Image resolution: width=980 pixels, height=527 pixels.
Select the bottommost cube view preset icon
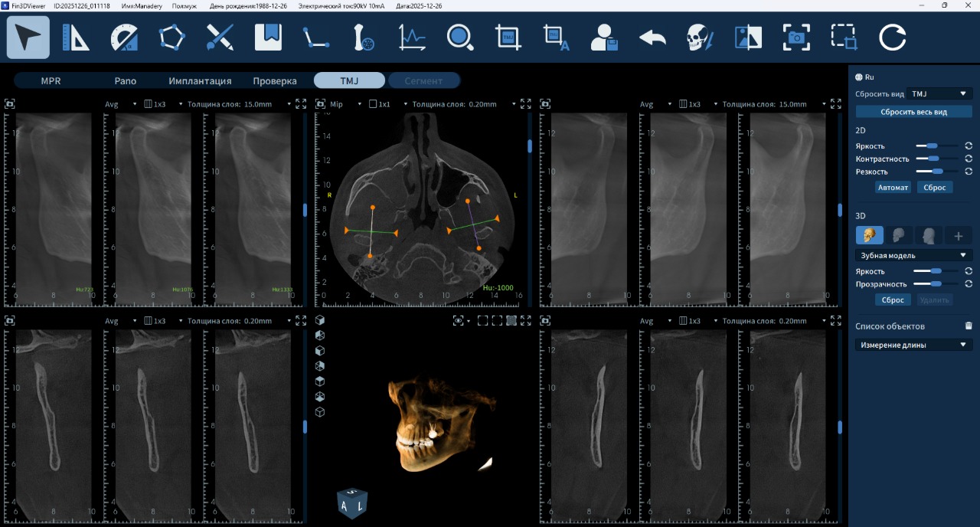[x=320, y=411]
